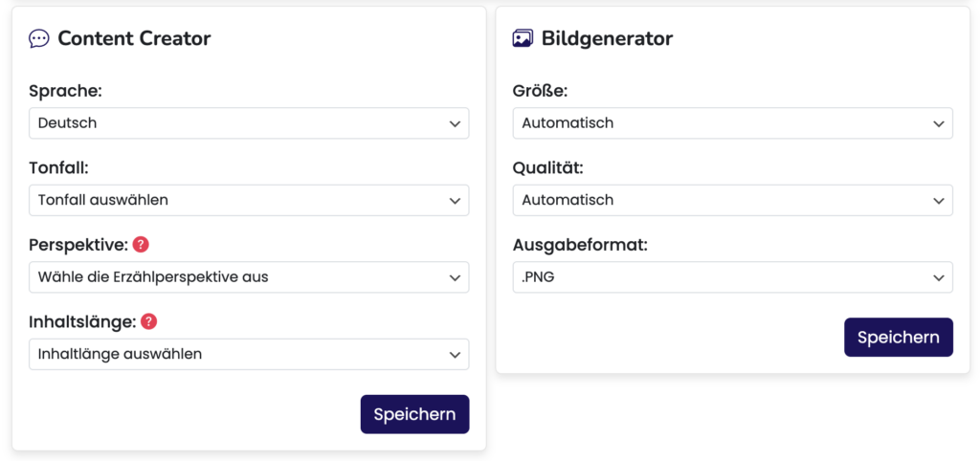Screen dimensions: 980x461
Task: Expand the Tonfall auswählen dropdown
Action: tap(249, 200)
